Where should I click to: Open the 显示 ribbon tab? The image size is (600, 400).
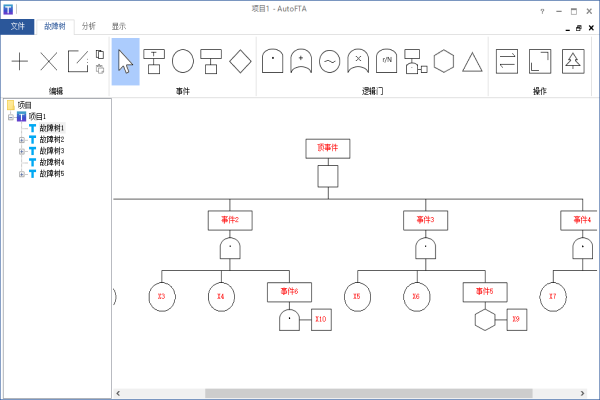(119, 26)
